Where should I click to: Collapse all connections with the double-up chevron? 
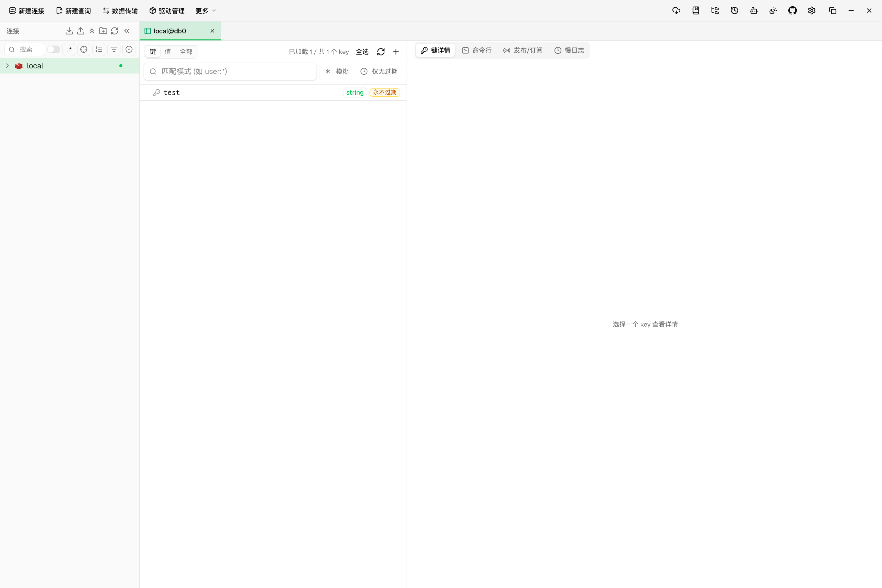(92, 31)
